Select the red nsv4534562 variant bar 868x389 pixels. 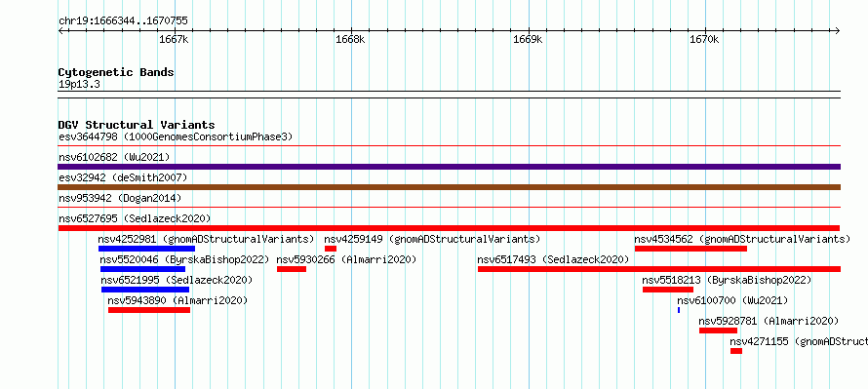coord(690,249)
